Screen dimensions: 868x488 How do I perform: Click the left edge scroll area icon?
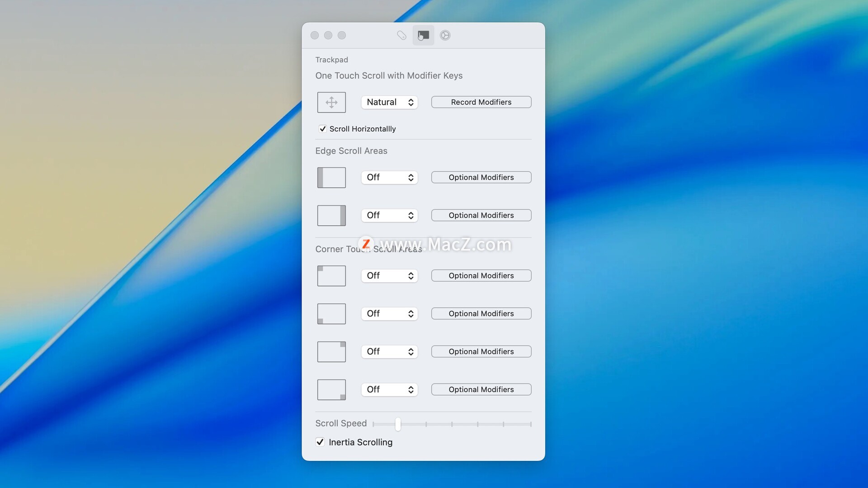(331, 178)
